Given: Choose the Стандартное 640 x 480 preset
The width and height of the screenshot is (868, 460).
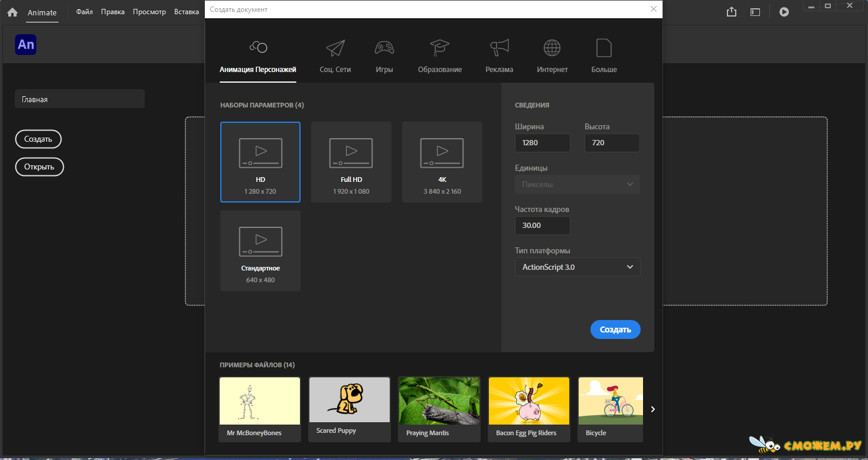Looking at the screenshot, I should click(260, 251).
